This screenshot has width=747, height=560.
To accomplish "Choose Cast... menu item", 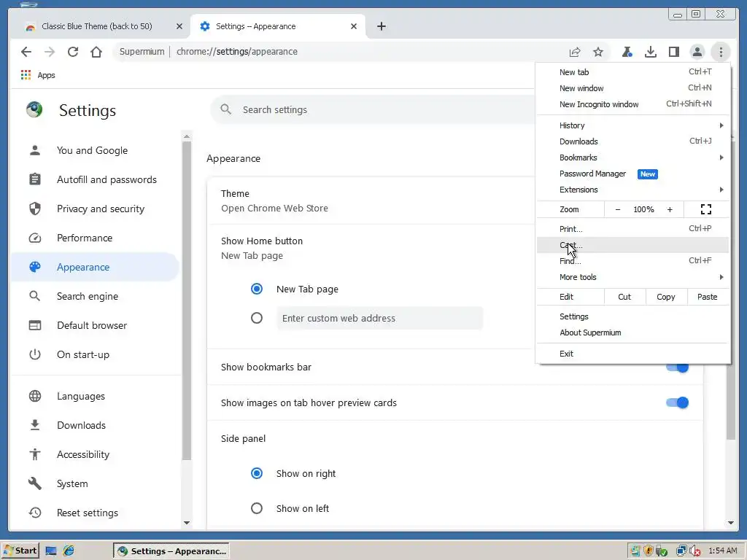I will (x=632, y=245).
